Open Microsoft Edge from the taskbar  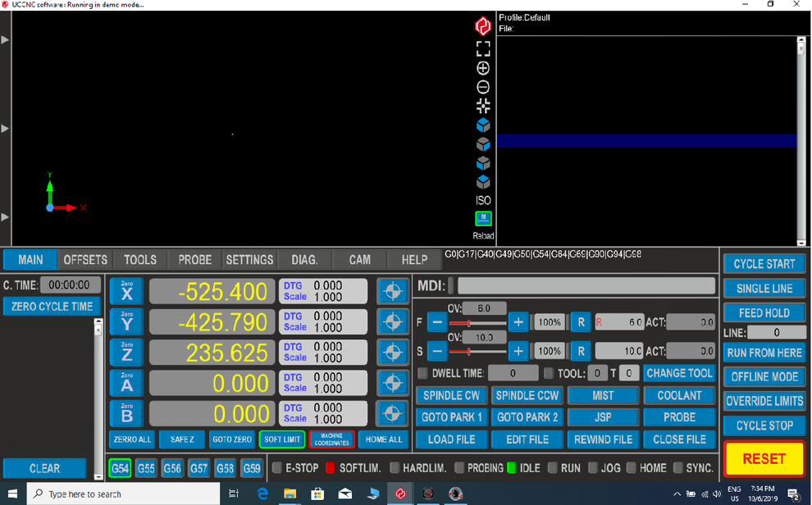(262, 494)
